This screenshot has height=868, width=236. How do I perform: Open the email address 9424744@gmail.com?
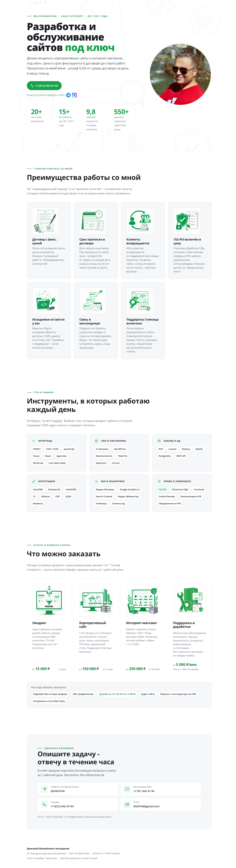click(146, 806)
